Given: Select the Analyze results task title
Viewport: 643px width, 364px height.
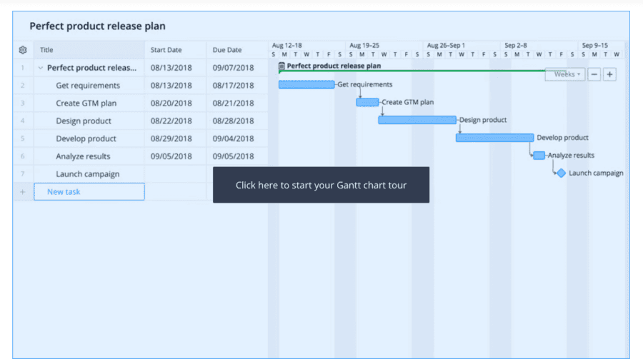Looking at the screenshot, I should [83, 156].
